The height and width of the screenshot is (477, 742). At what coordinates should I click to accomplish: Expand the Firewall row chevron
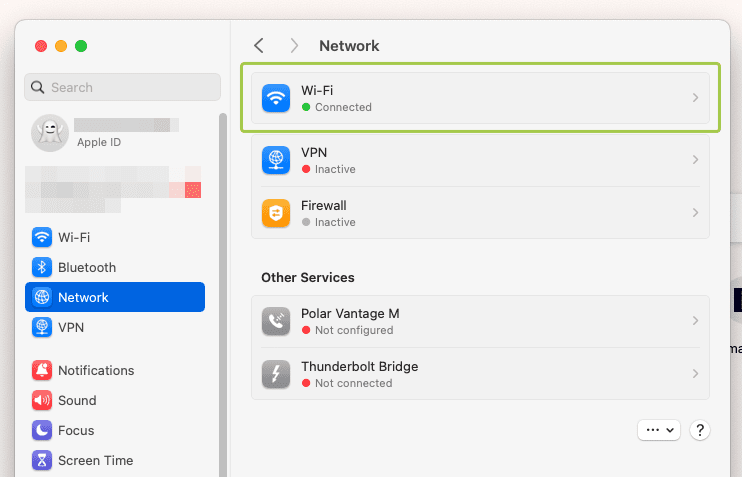[x=695, y=212]
